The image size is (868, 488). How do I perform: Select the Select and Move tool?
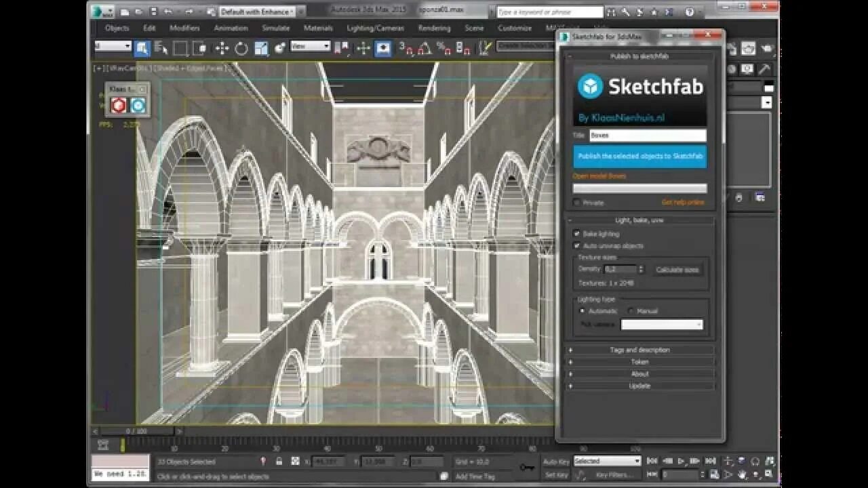pyautogui.click(x=222, y=47)
